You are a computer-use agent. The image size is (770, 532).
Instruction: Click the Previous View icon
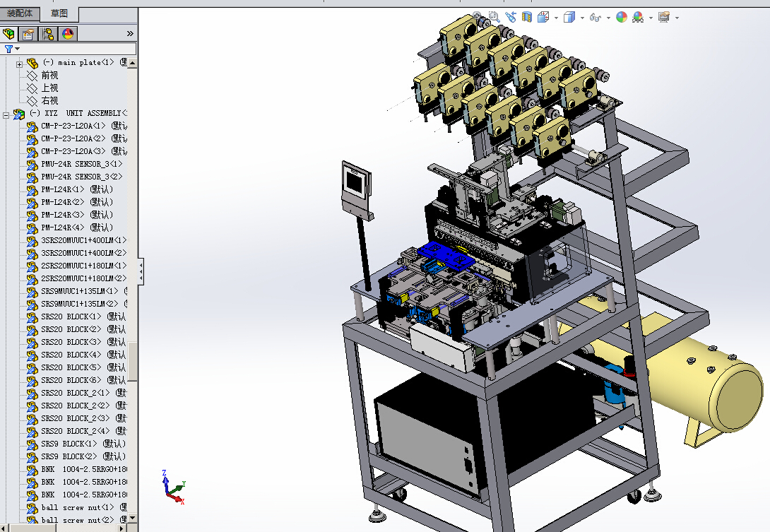pyautogui.click(x=511, y=17)
